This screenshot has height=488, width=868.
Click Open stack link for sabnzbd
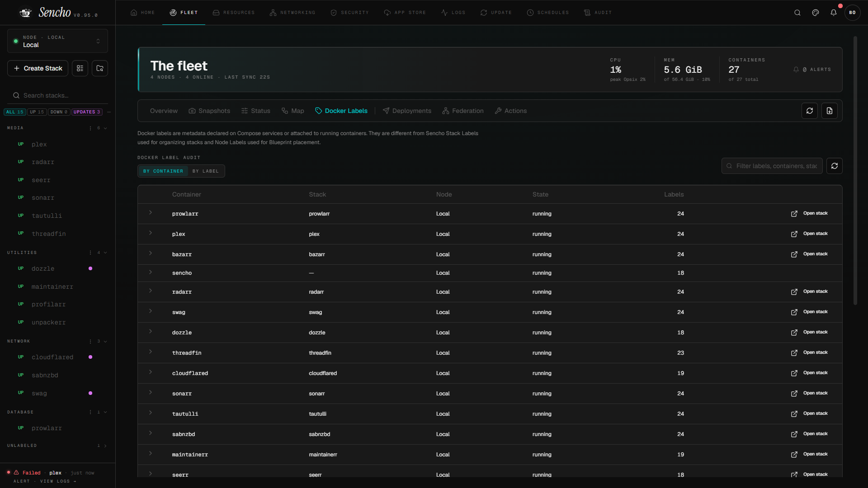(x=809, y=434)
